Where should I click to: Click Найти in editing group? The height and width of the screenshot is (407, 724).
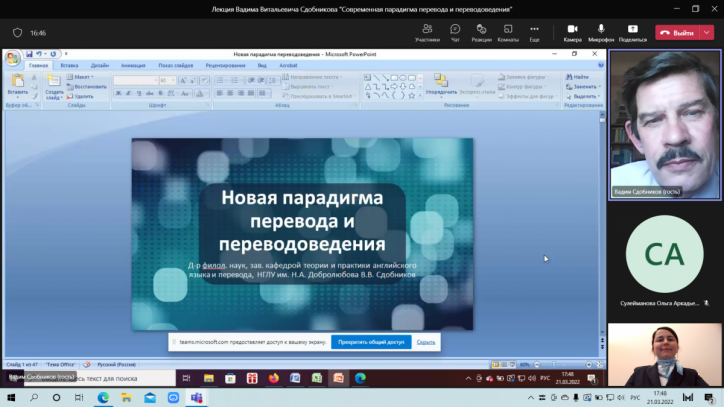tap(577, 77)
